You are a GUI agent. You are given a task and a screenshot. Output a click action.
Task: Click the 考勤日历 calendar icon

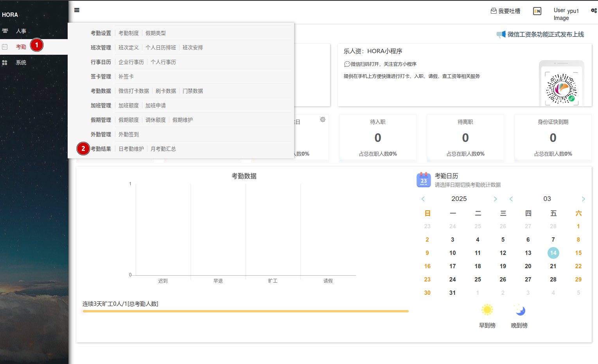point(424,180)
